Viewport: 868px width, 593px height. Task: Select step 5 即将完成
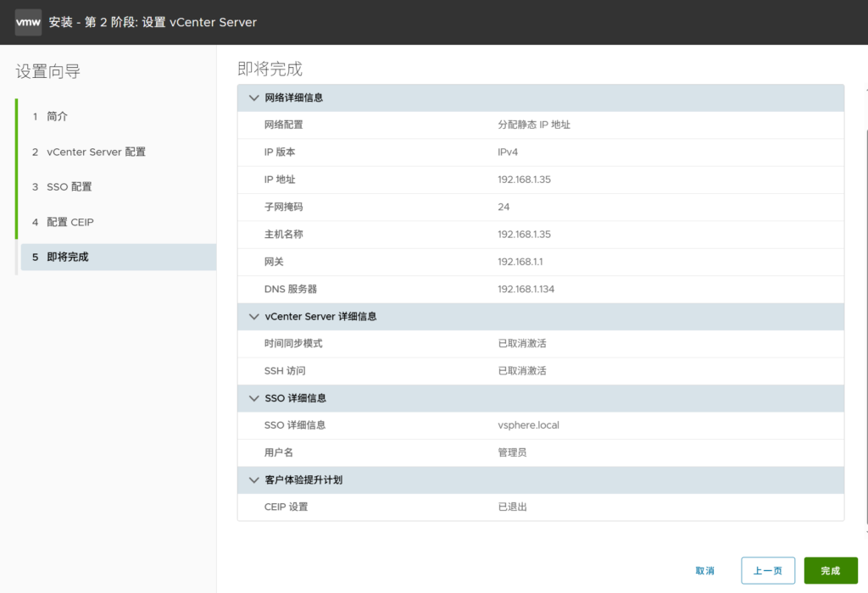(x=118, y=258)
